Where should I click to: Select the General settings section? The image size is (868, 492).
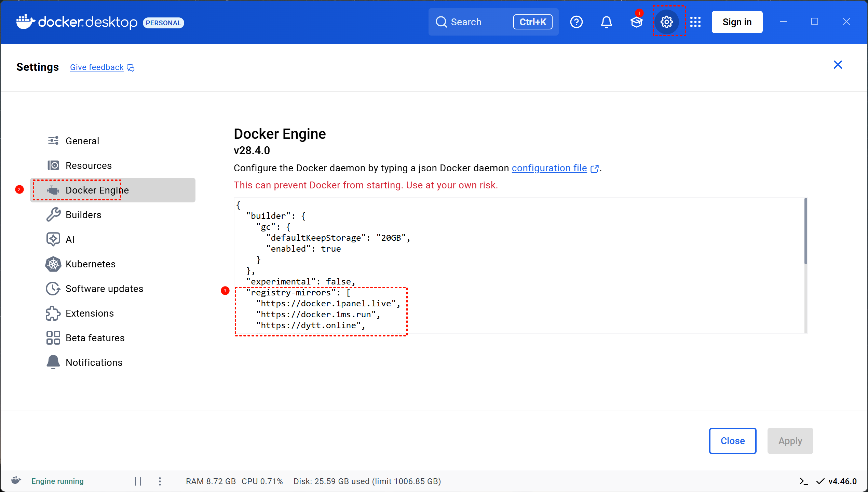pyautogui.click(x=82, y=141)
